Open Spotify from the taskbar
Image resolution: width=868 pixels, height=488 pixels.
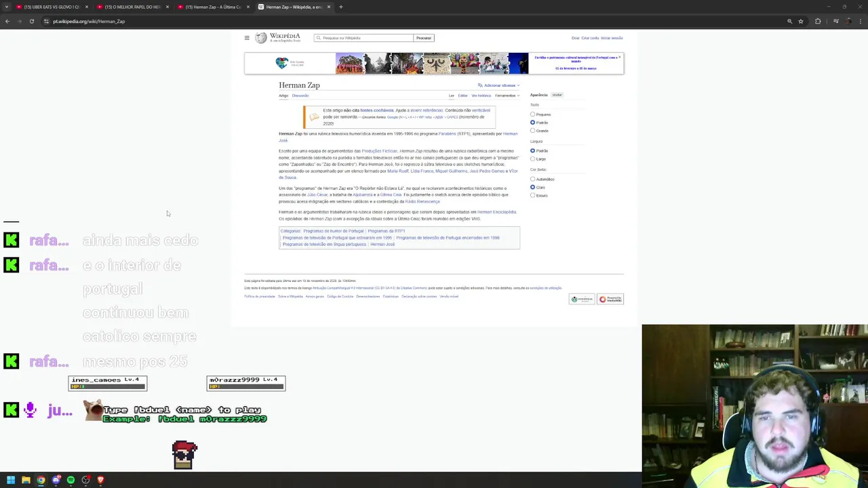tap(71, 480)
